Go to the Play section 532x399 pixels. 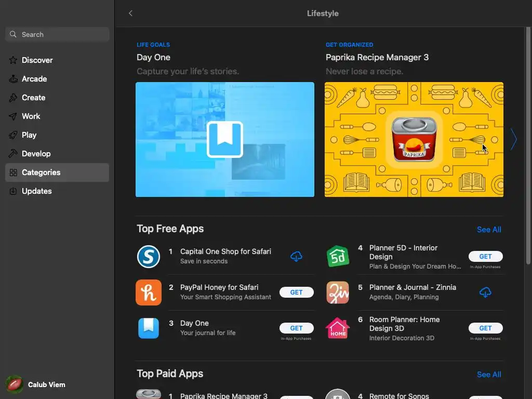coord(57,135)
